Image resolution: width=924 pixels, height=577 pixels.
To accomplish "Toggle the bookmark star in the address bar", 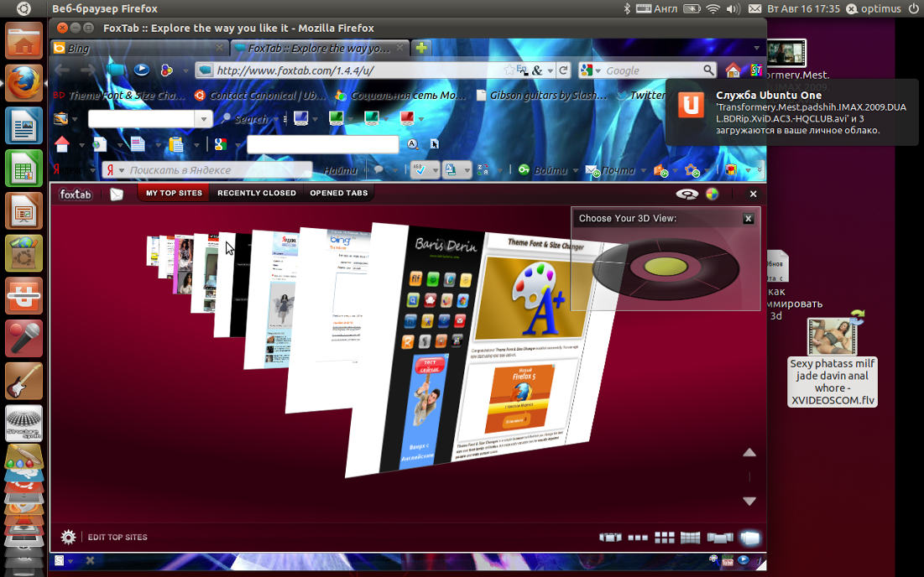I will (x=509, y=70).
